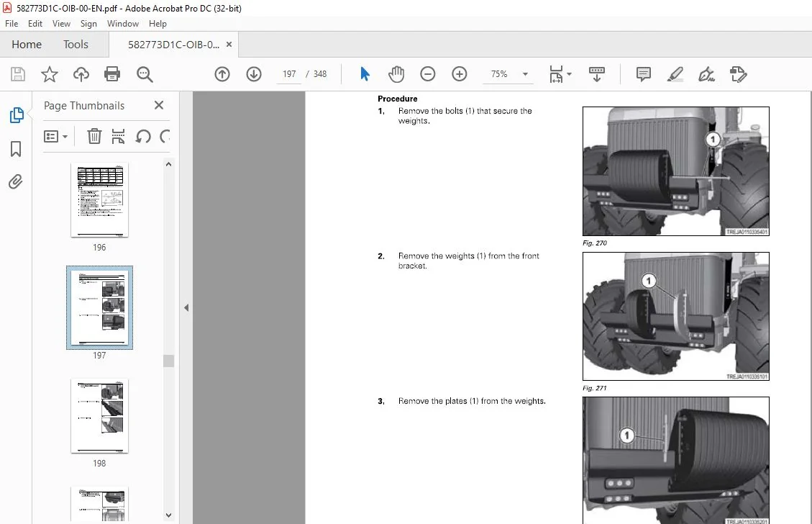Click the Fig. 270 tractor image
812x524 pixels.
(x=676, y=171)
